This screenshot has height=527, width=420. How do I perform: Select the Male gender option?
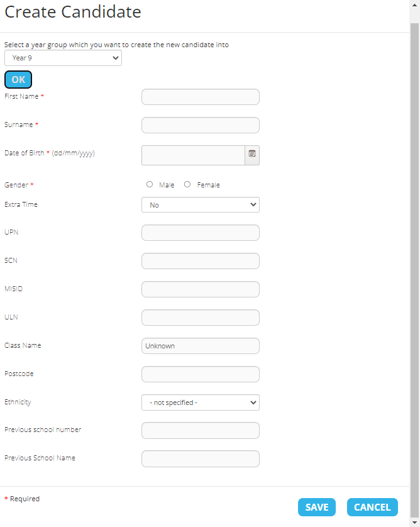click(x=150, y=185)
